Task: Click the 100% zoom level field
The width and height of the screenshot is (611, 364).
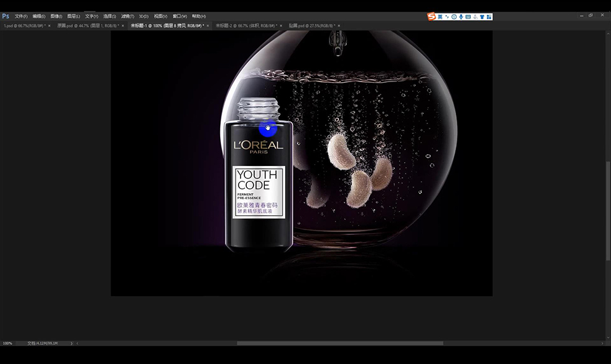Action: pyautogui.click(x=8, y=344)
